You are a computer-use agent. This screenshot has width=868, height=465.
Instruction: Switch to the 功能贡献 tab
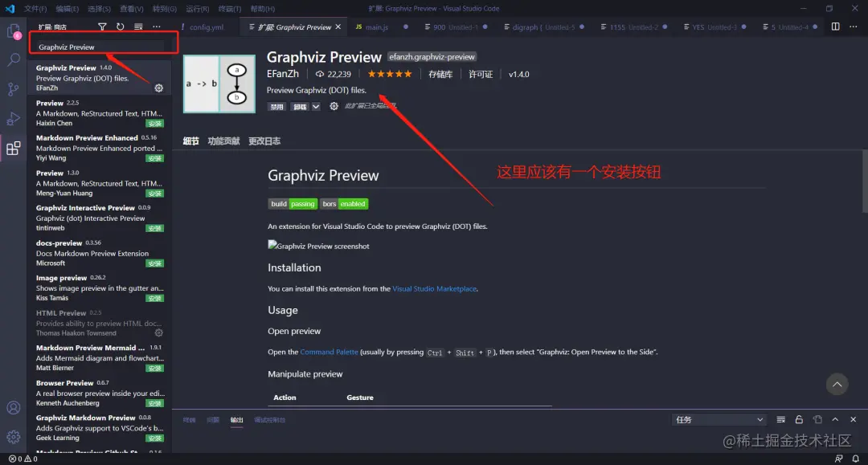(x=223, y=141)
